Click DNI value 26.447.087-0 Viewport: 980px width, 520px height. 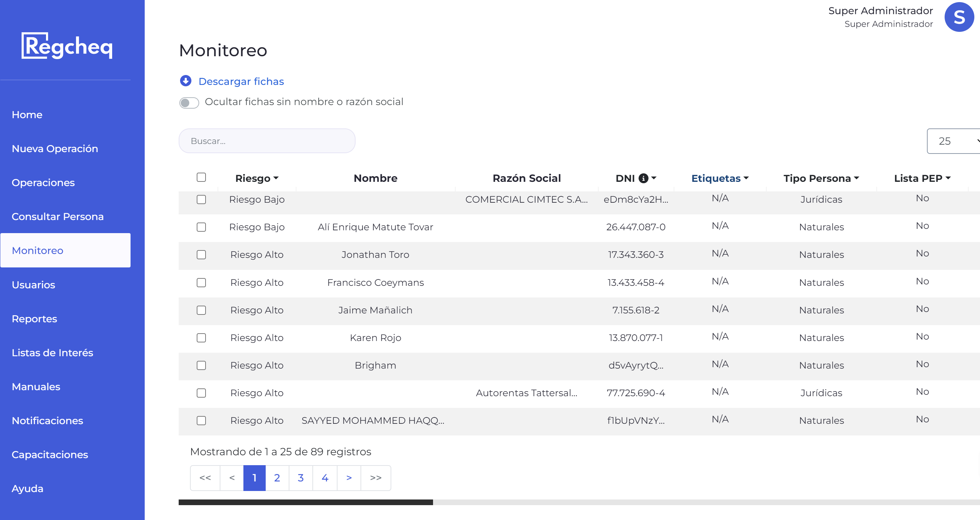pos(636,227)
